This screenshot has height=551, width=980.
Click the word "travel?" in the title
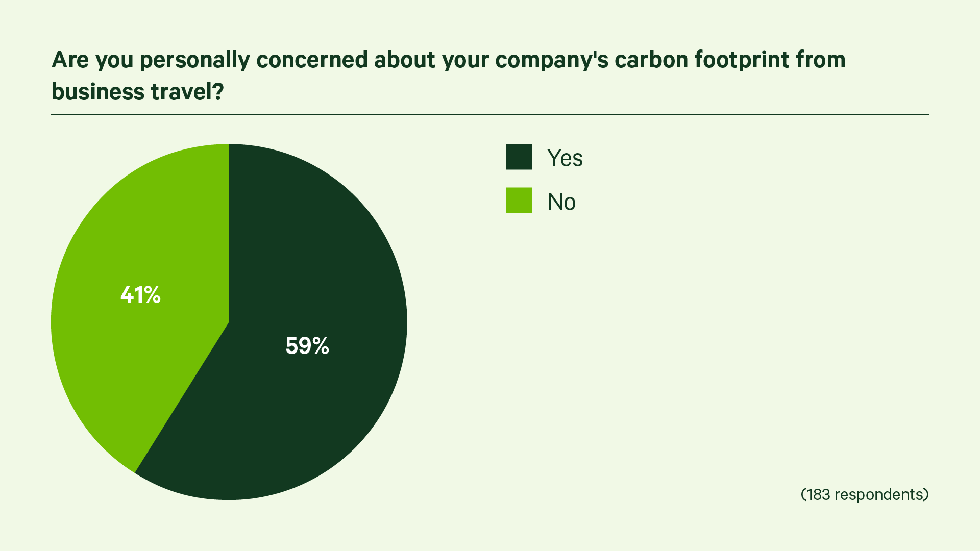click(187, 92)
